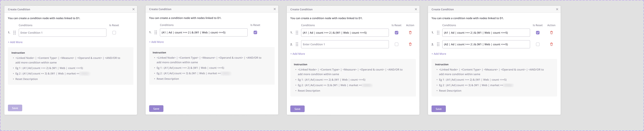Close the dialog containing the A2 condition
This screenshot has height=131, width=644.
pos(557,9)
